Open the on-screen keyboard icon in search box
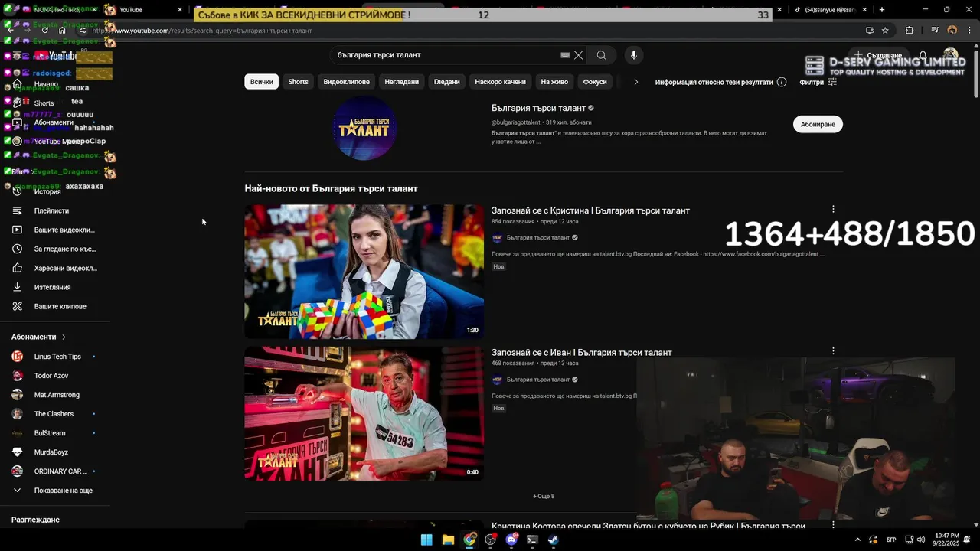The height and width of the screenshot is (551, 980). click(x=565, y=55)
